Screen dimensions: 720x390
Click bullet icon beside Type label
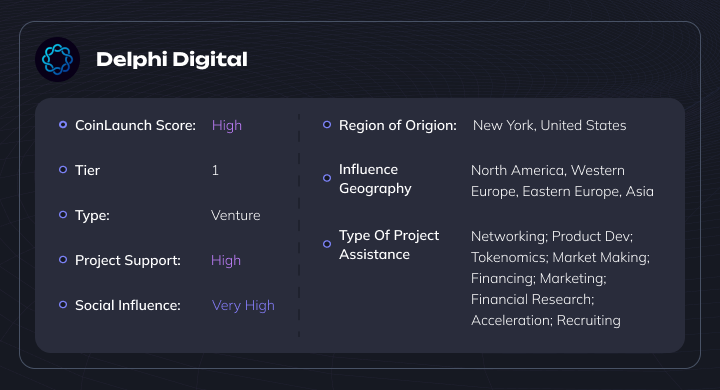63,215
